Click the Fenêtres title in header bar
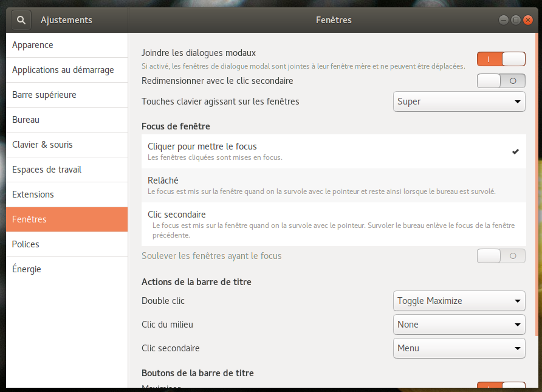The image size is (542, 392). 334,20
